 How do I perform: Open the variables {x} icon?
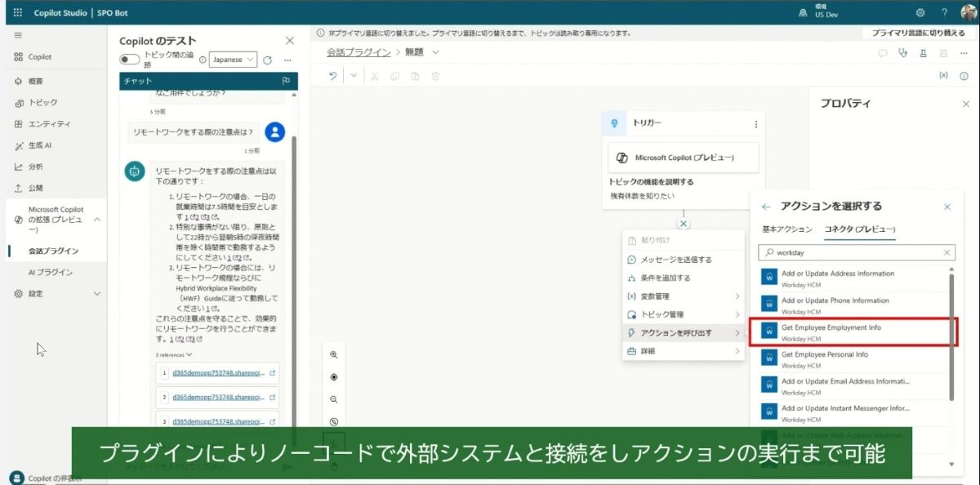click(x=944, y=75)
